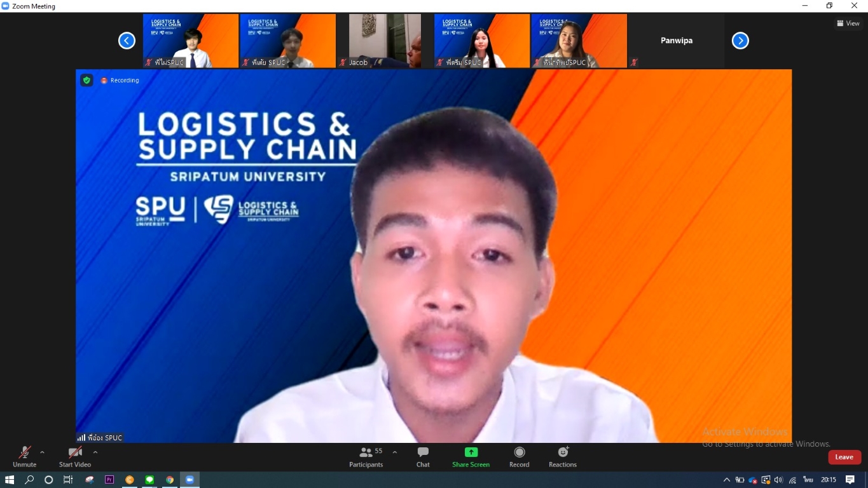Open Adobe Premiere Pro from taskbar

(x=109, y=480)
